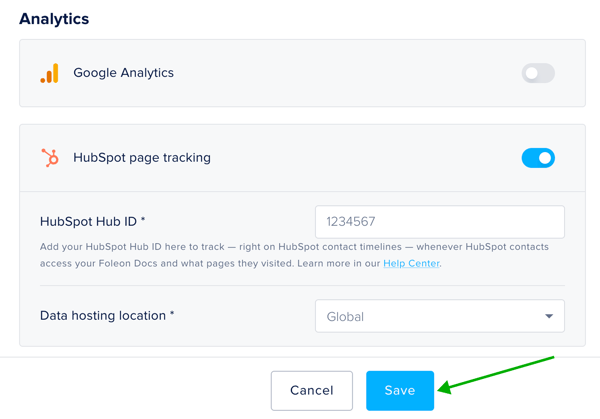Screen dimensions: 600x419
Task: Click the Google Analytics bar chart icon
Action: (49, 73)
